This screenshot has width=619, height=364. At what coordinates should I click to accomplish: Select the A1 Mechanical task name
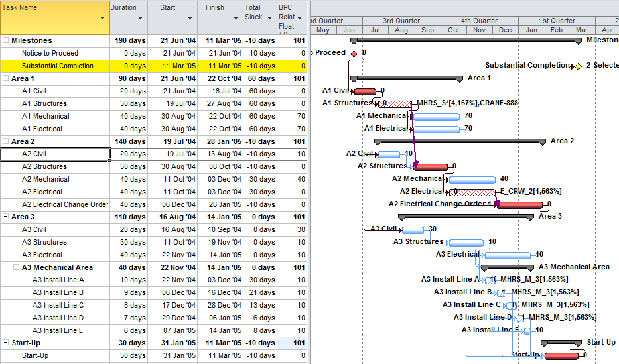point(45,116)
